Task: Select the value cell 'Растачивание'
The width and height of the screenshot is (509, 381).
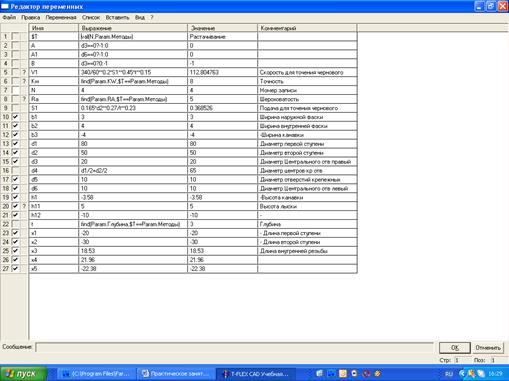Action: click(222, 36)
